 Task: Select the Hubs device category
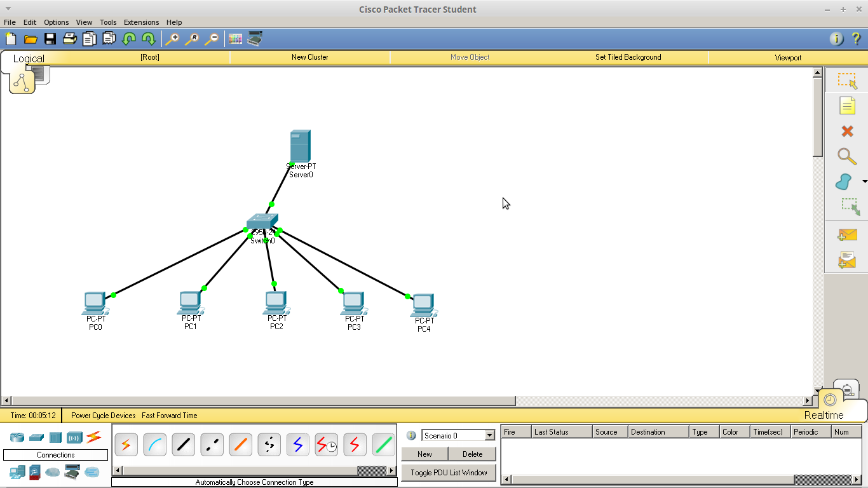55,438
